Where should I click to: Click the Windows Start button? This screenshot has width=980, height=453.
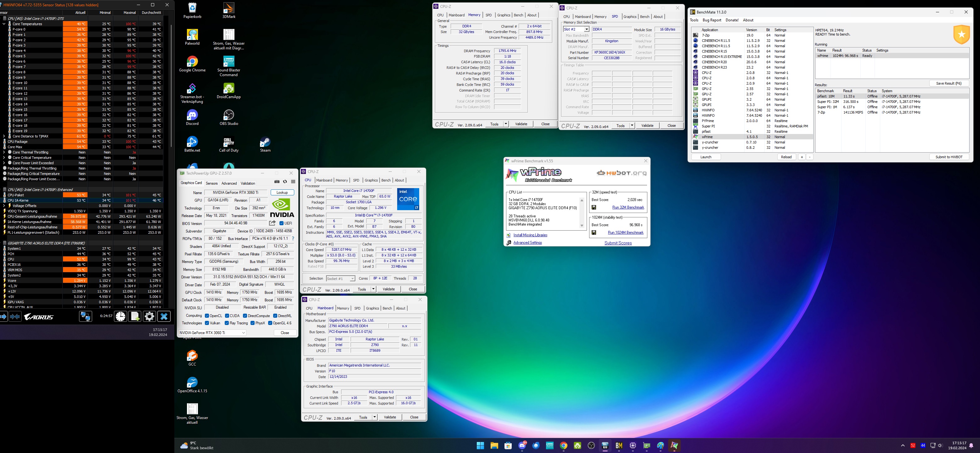point(480,445)
